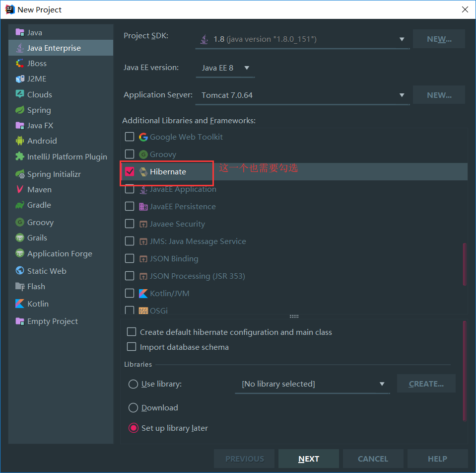
Task: Check JMS: Java Message Service checkbox
Action: [130, 241]
